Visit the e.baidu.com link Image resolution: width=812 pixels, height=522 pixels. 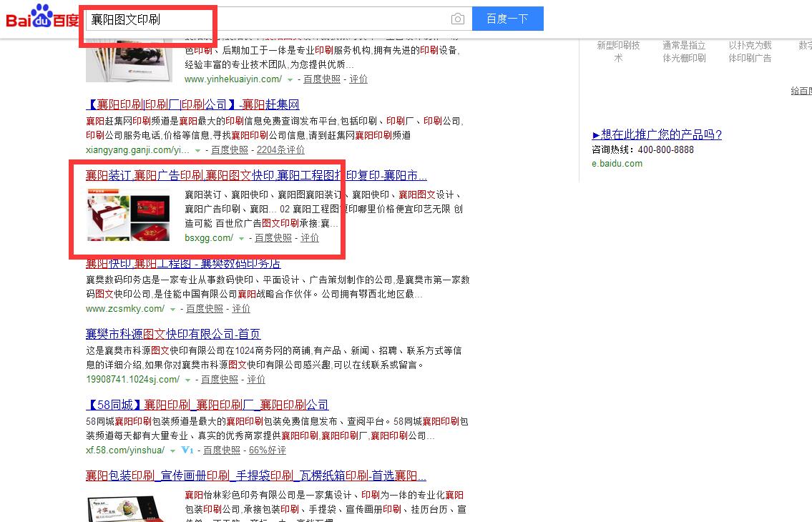click(617, 164)
